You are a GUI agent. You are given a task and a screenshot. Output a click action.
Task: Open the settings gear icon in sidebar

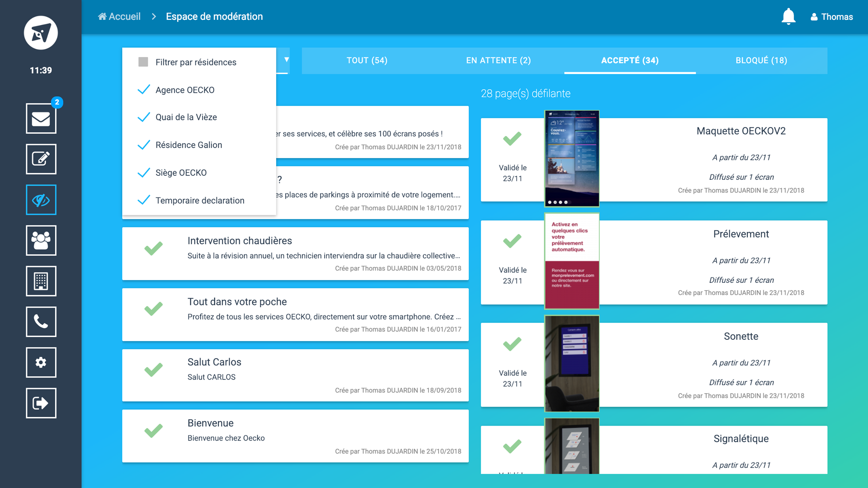coord(41,362)
